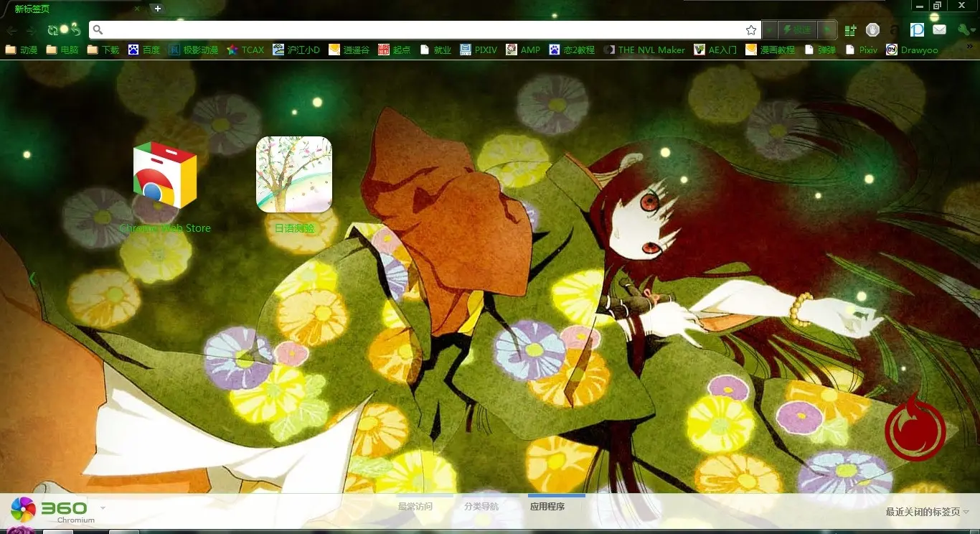Go forward with the browser forward arrow
The height and width of the screenshot is (534, 980).
32,30
